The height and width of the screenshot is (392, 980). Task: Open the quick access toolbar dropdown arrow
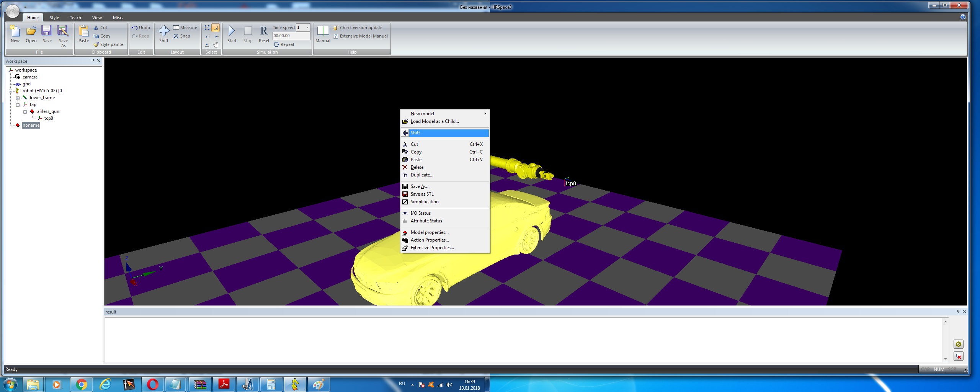(x=25, y=7)
